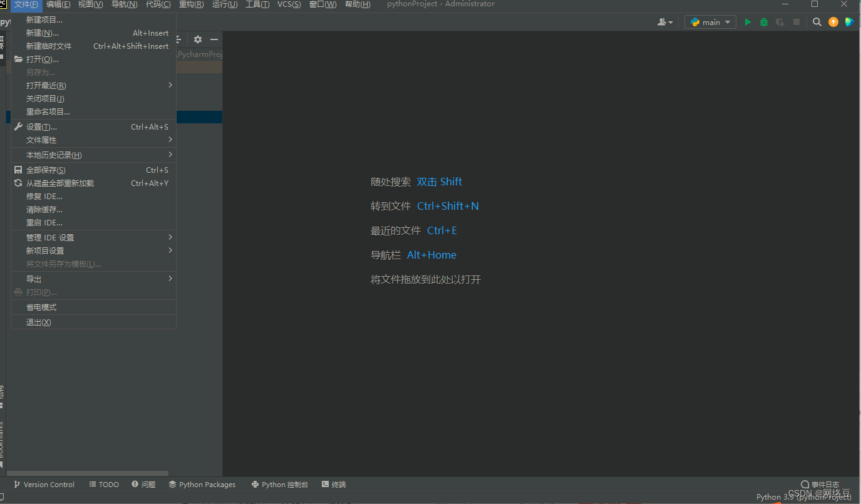Image resolution: width=861 pixels, height=504 pixels.
Task: Hide the Project panel with minus icon
Action: point(214,39)
